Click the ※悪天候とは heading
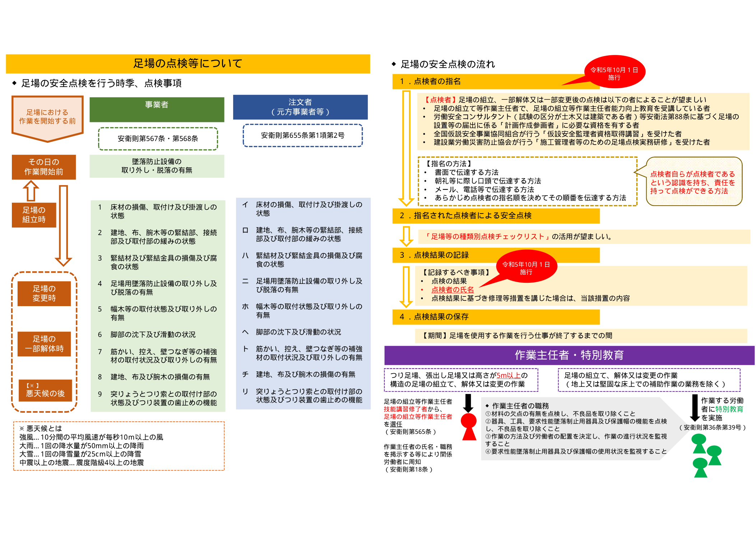Screen dimensions: 756x534 [x=41, y=428]
